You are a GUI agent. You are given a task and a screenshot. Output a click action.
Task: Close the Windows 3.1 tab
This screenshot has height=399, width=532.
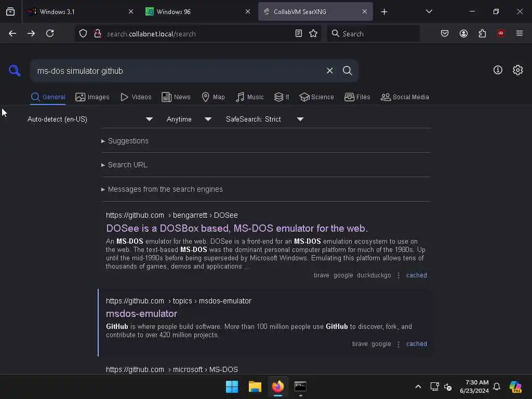pos(130,11)
